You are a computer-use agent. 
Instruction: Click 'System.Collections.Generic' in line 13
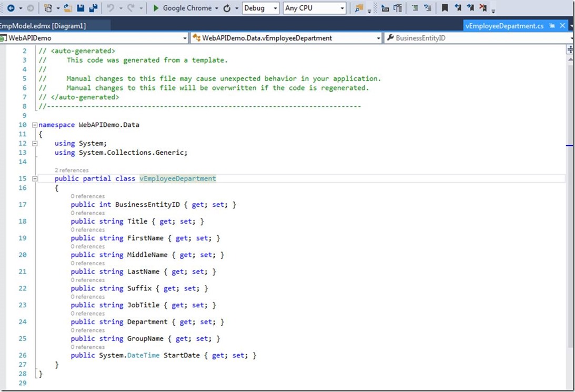click(x=131, y=153)
